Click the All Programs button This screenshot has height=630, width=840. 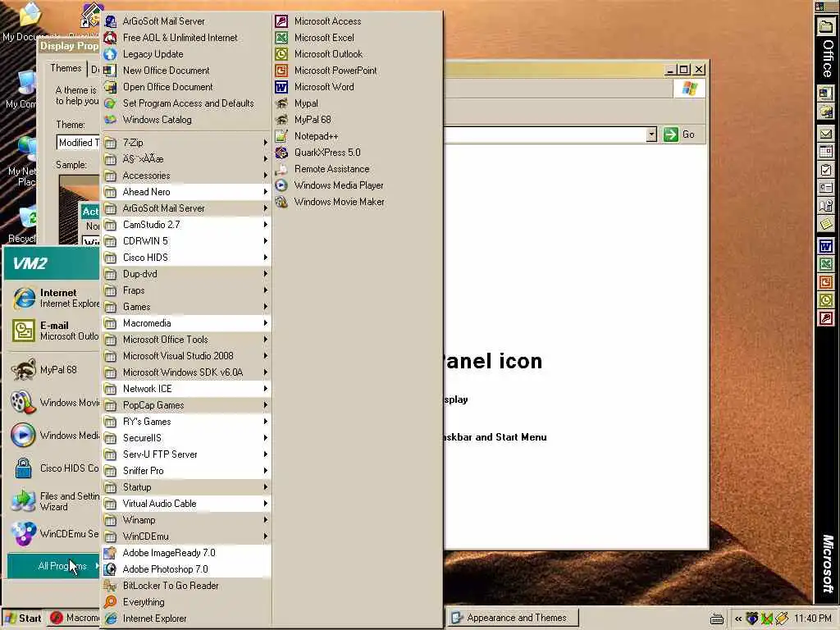click(53, 566)
